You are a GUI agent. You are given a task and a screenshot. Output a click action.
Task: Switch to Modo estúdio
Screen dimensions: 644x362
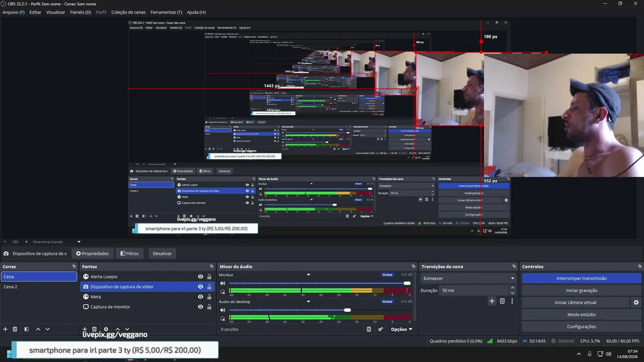pyautogui.click(x=581, y=314)
